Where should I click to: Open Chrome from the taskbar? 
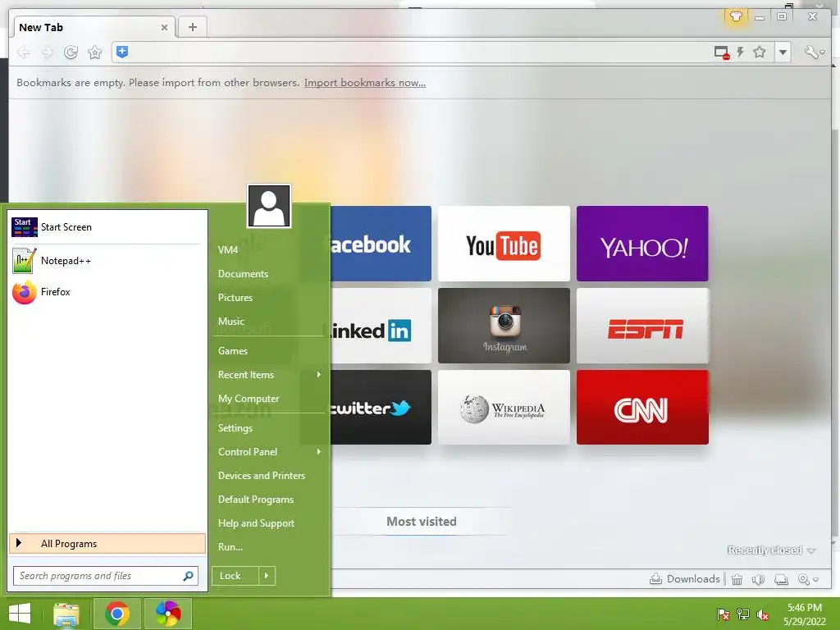point(117,614)
